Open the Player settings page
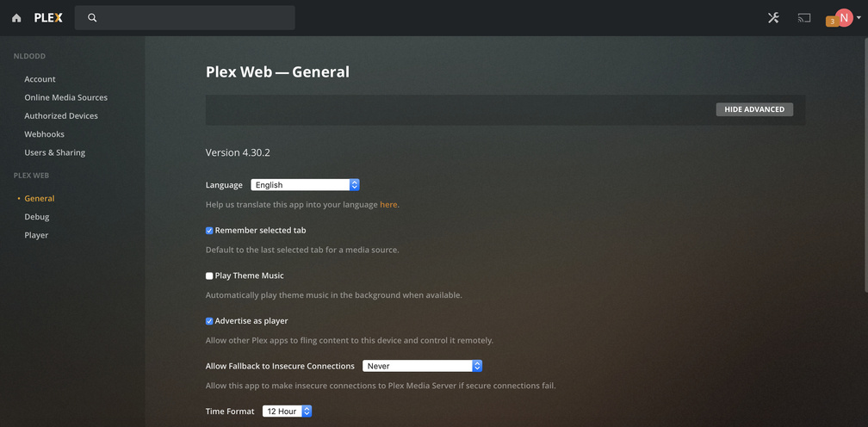The width and height of the screenshot is (868, 427). click(36, 235)
